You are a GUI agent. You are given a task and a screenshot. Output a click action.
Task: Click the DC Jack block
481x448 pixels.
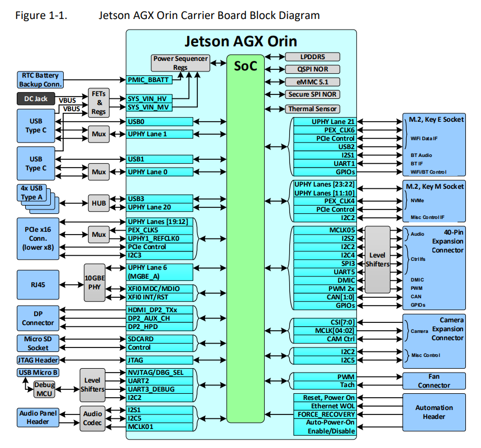click(36, 99)
